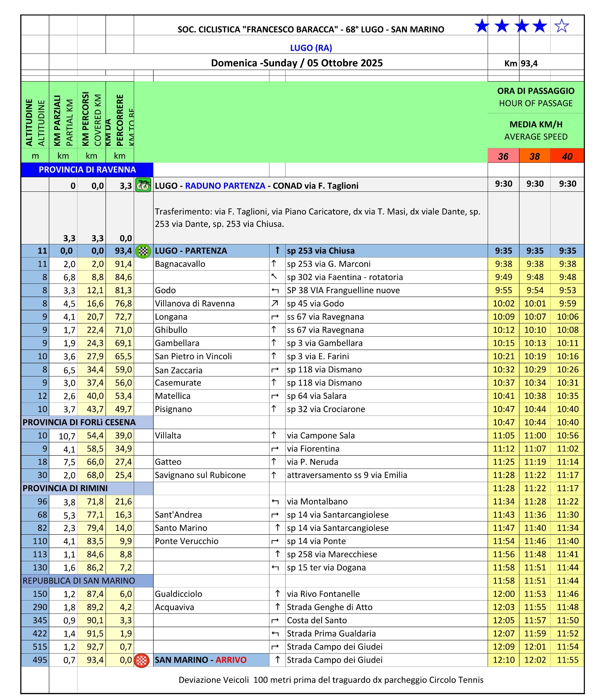Select the pink 36 average speed cell
Screen dimensions: 606x700
(503, 156)
